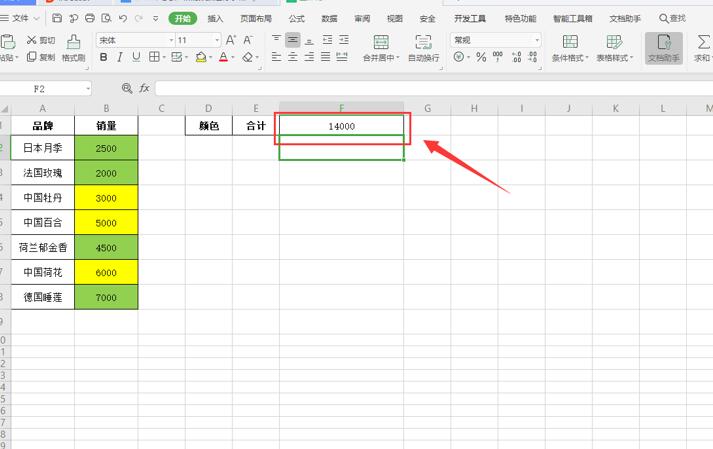Viewport: 713px width, 449px height.
Task: Click inside the formula bar input
Action: 434,88
